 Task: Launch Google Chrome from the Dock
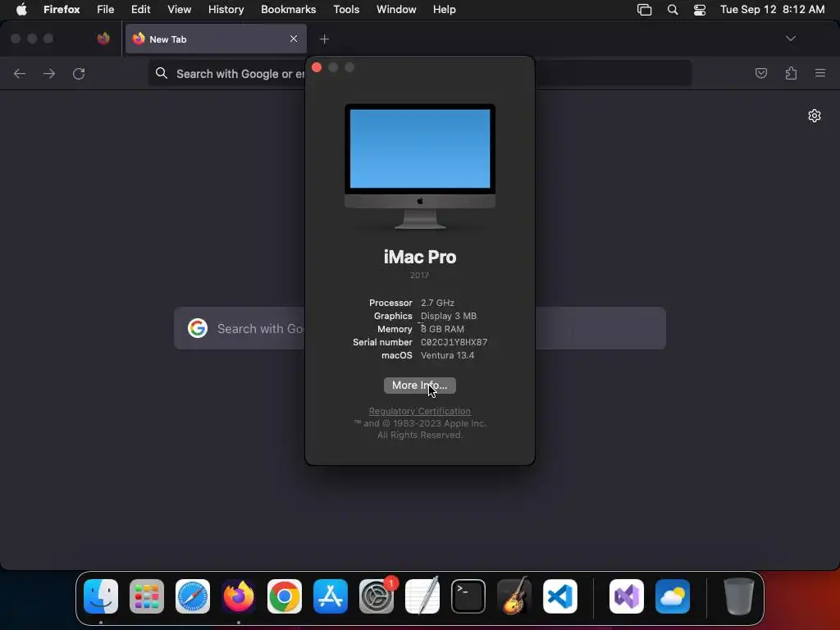click(x=285, y=596)
